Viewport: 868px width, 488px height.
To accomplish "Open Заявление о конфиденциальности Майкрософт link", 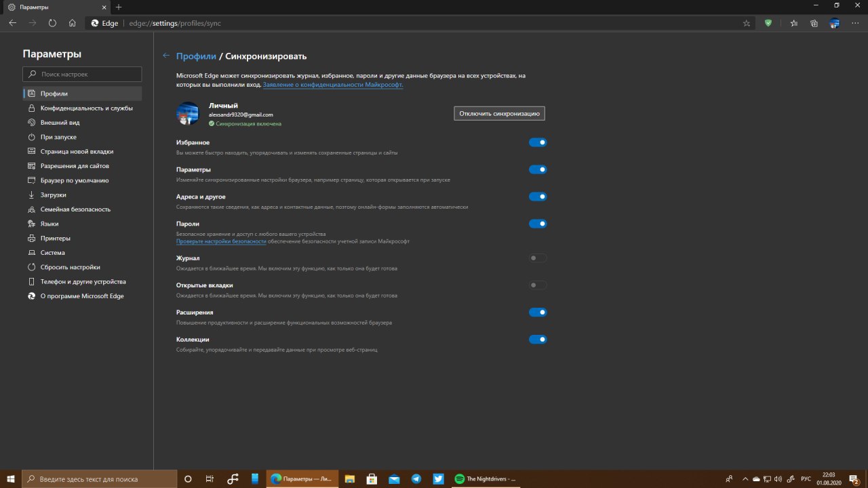I will (333, 85).
